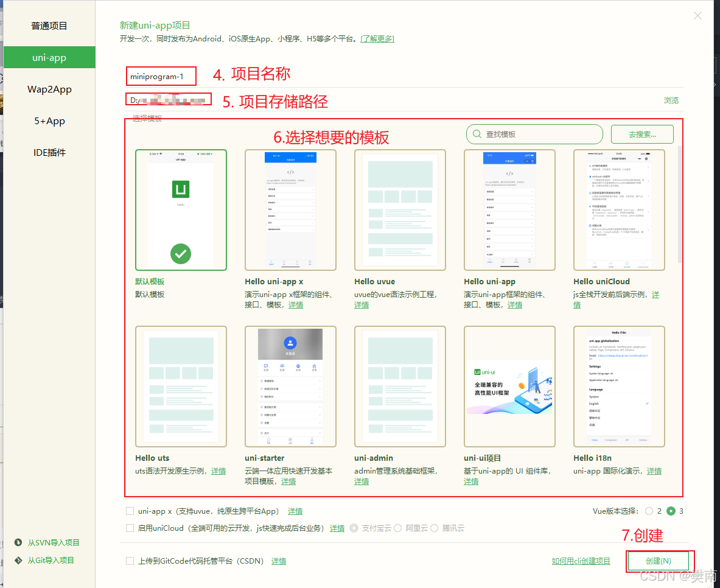Open 详情 link beside 启用uniCloud option
Viewport: 720px width, 588px height.
(337, 528)
